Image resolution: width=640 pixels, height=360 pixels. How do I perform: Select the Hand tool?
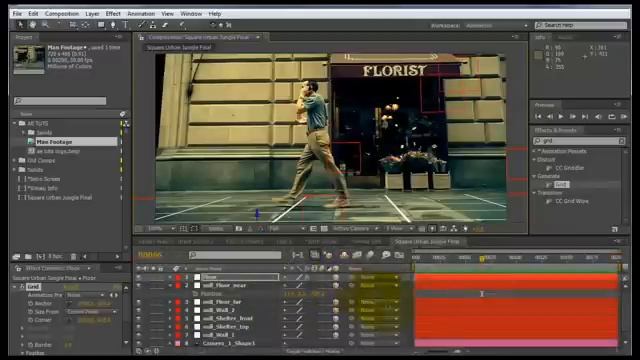click(32, 25)
